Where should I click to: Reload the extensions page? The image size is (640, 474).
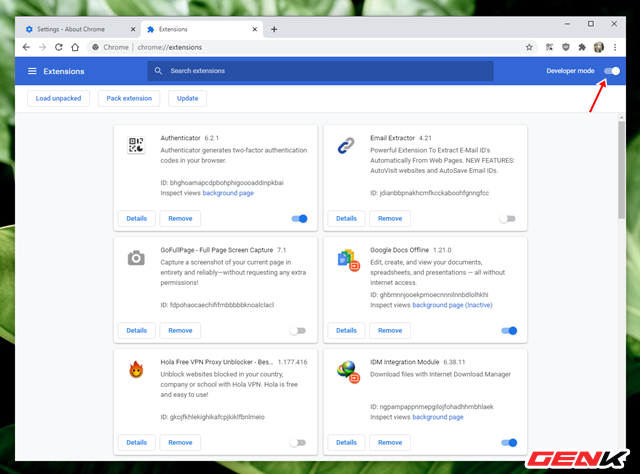coord(59,47)
